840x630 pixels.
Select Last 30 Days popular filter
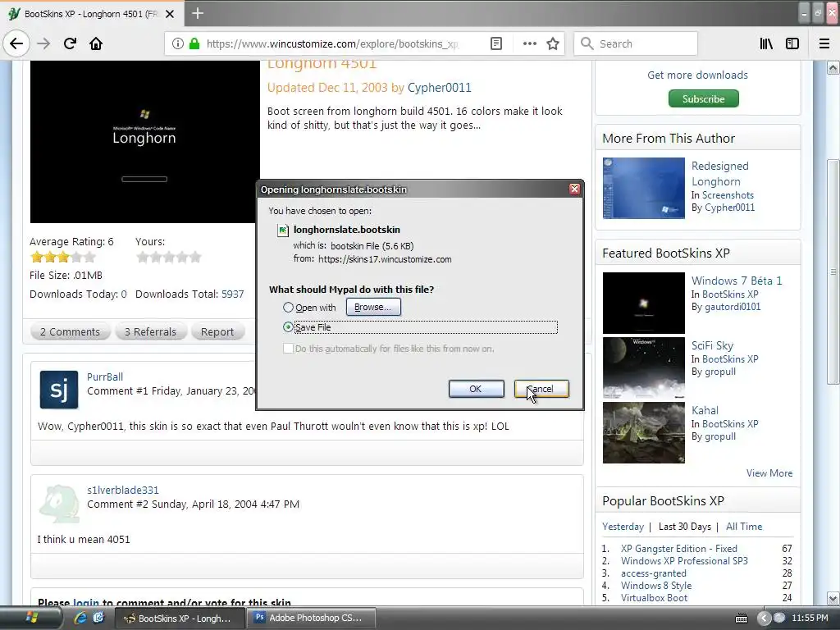(x=685, y=527)
